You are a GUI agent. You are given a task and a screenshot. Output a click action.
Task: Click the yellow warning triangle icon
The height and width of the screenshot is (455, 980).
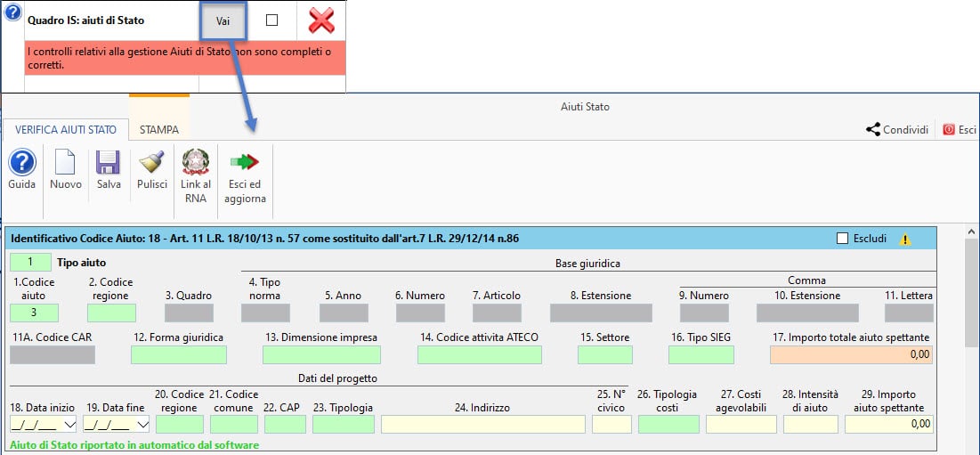click(906, 240)
